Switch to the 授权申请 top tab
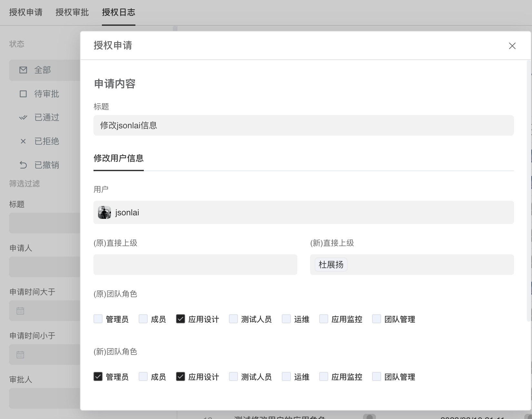 click(x=26, y=12)
